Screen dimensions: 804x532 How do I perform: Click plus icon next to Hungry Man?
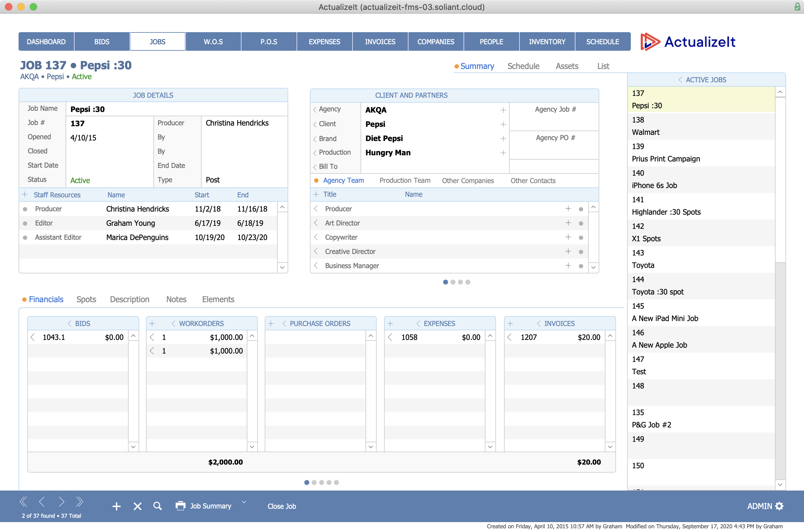coord(503,153)
